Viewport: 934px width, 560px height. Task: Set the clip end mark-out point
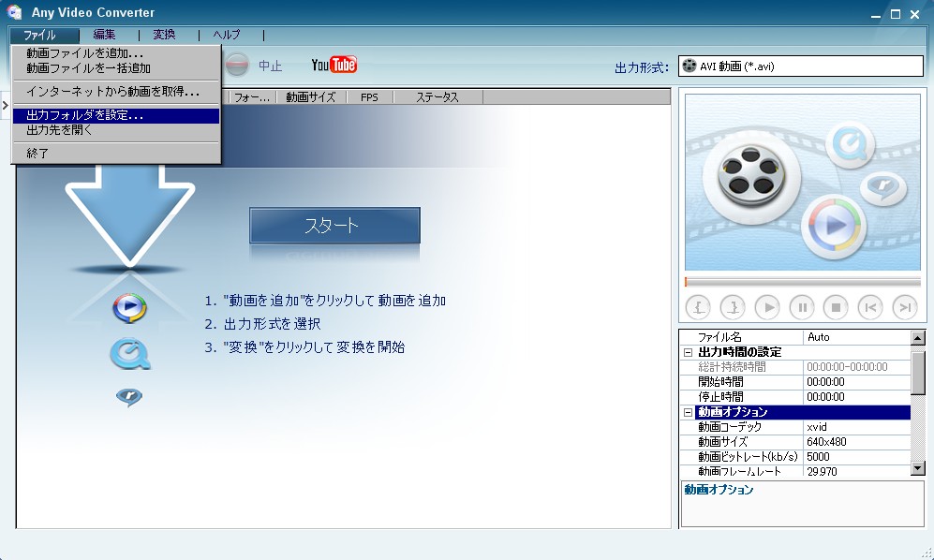733,307
